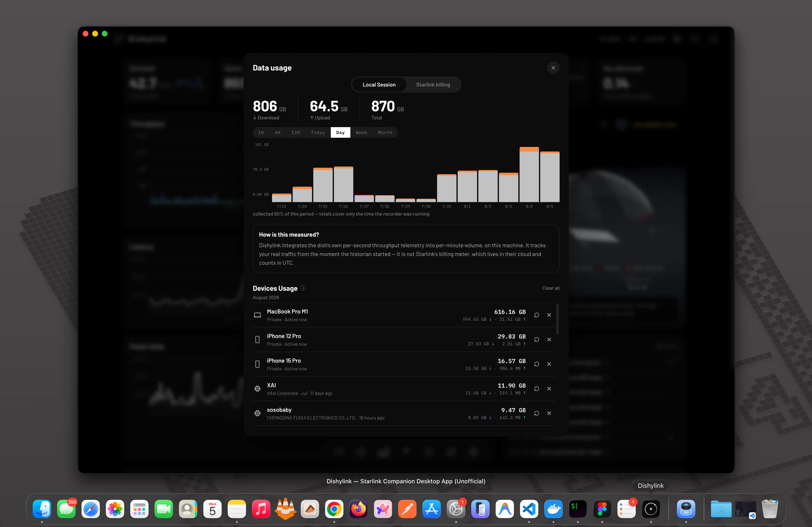
Task: Click the chip icon beside XAI
Action: tap(258, 389)
